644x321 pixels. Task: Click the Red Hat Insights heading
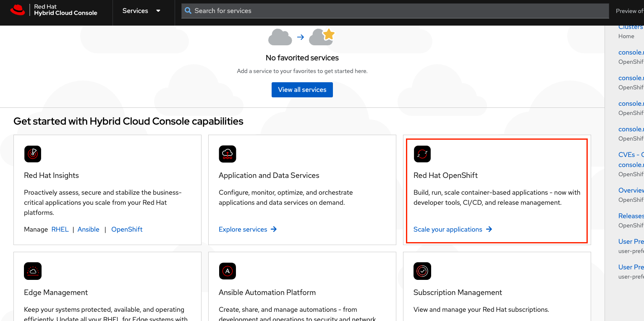pos(51,175)
